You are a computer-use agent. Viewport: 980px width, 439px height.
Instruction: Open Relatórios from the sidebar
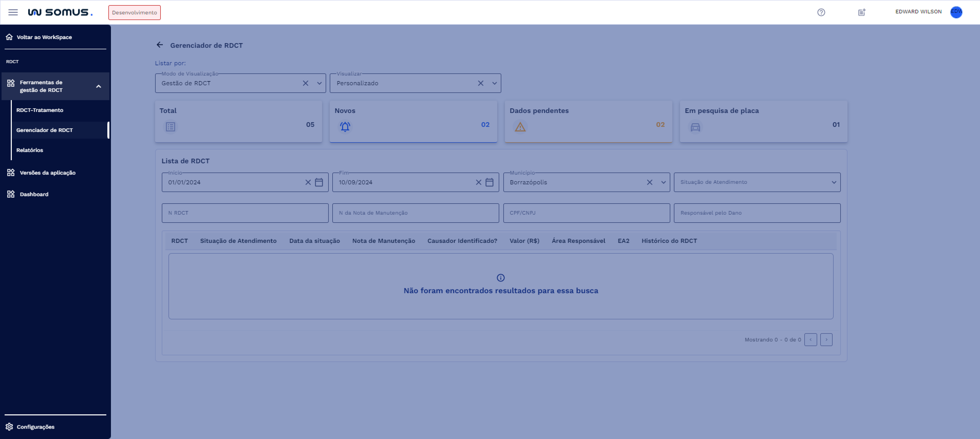29,150
